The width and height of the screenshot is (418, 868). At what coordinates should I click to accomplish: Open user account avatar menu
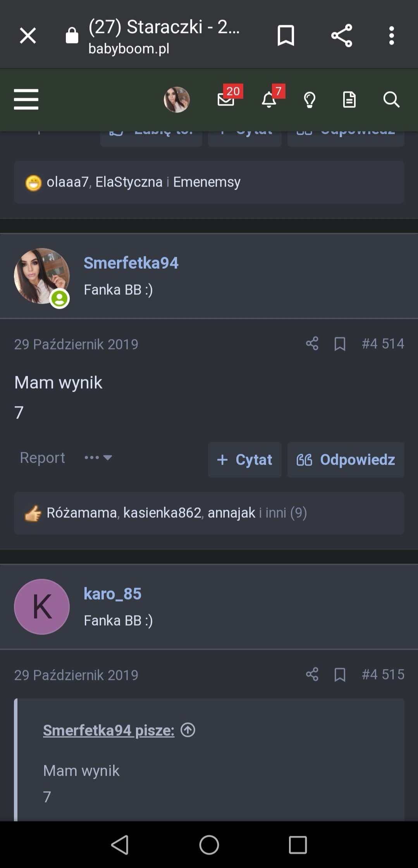point(177,100)
